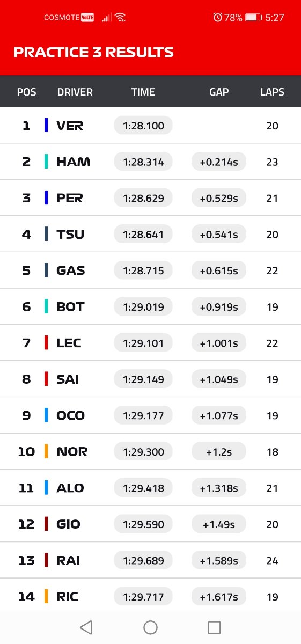Select VER's blue team color bar

(x=46, y=126)
